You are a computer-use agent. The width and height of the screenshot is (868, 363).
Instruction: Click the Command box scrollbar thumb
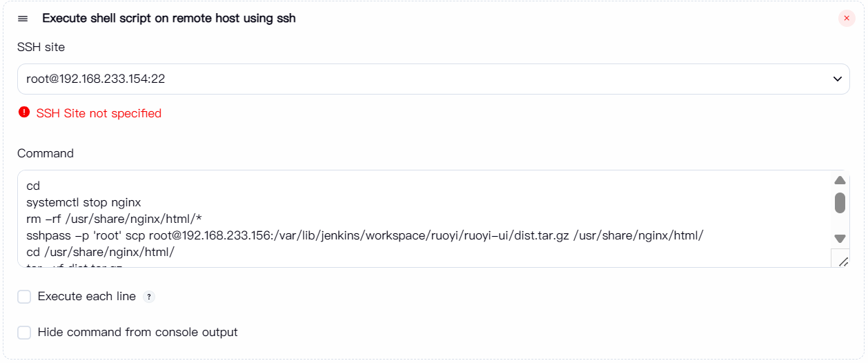(840, 203)
